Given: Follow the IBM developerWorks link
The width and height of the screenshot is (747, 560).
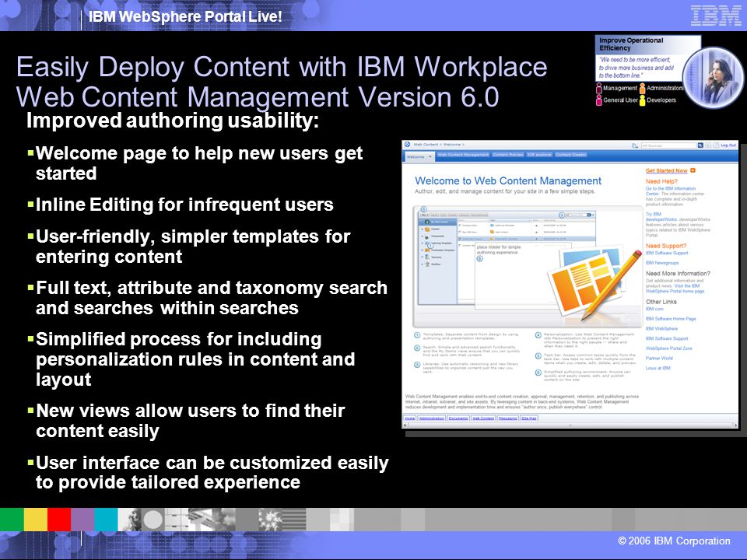Looking at the screenshot, I should coord(661,217).
